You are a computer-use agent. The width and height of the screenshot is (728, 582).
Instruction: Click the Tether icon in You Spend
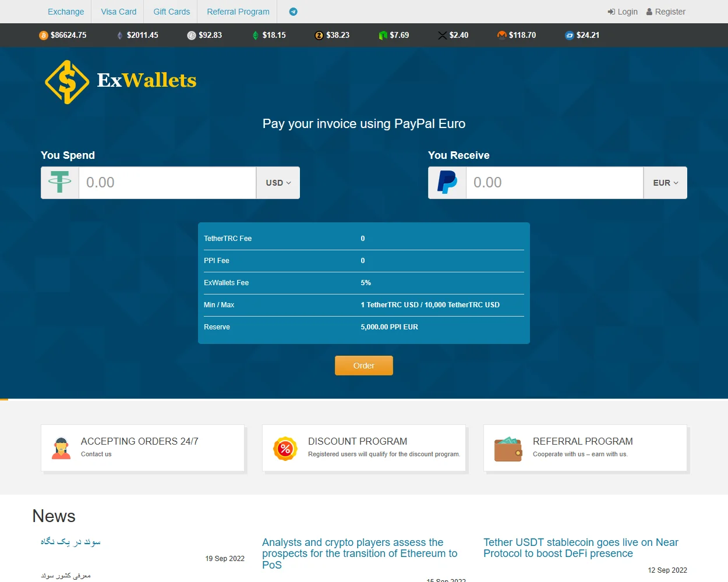[x=60, y=183]
